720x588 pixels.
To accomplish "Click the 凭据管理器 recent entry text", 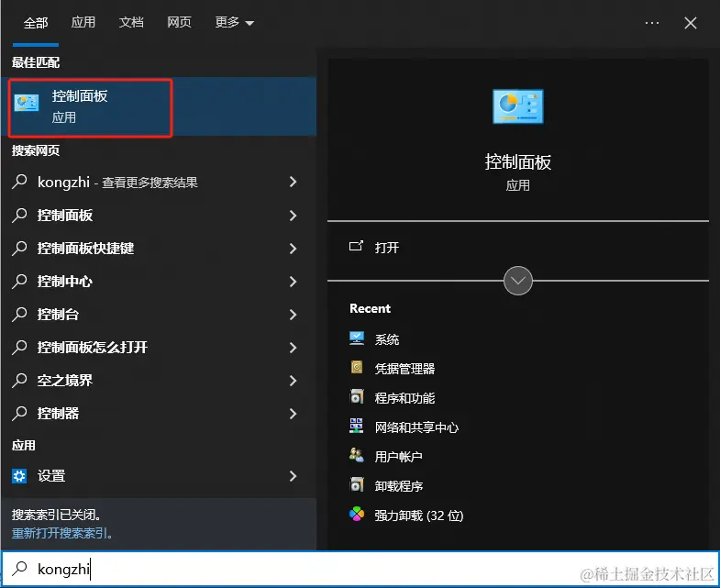I will 404,369.
